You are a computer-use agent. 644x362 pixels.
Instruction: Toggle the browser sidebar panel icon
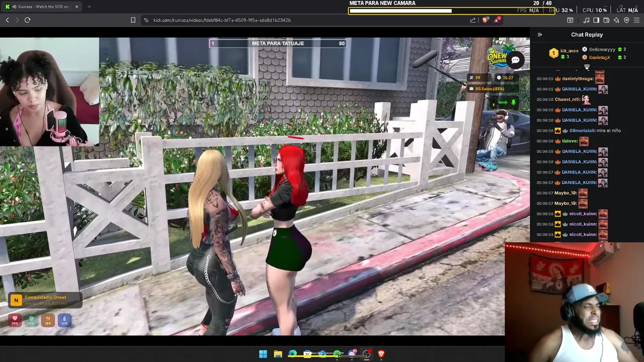click(596, 20)
